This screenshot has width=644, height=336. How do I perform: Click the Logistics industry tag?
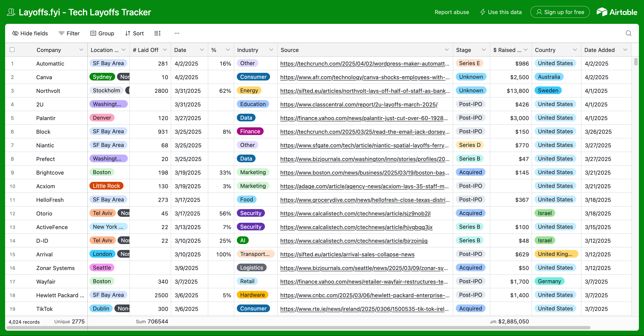tap(252, 267)
